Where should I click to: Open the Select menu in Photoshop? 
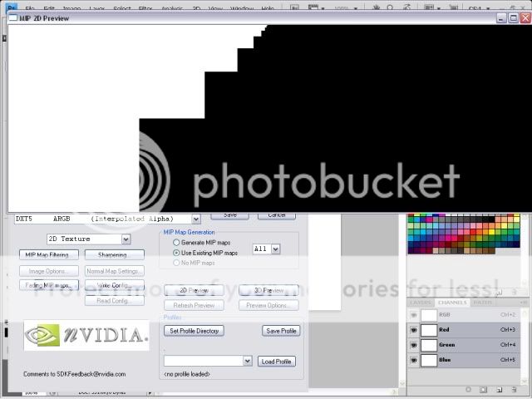(122, 8)
